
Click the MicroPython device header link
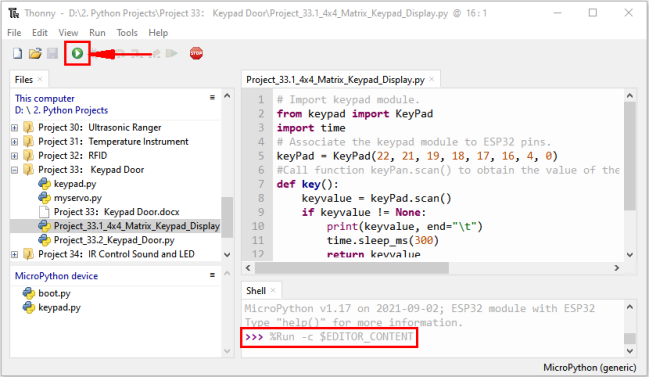tap(56, 276)
